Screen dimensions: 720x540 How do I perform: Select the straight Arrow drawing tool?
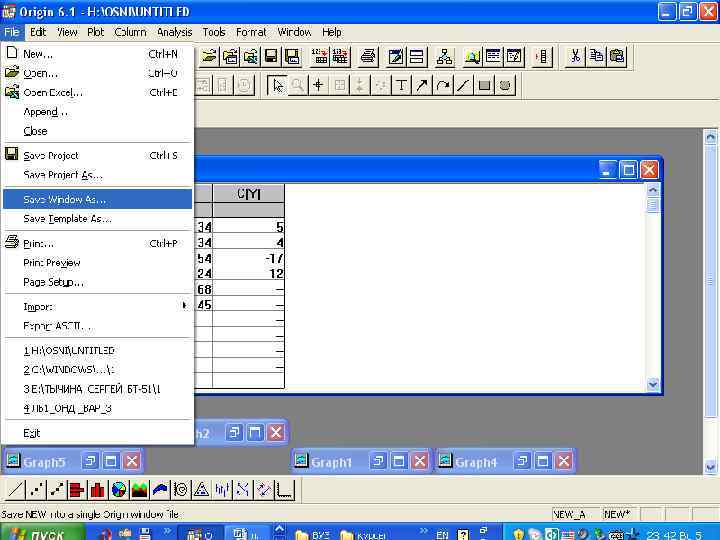422,85
